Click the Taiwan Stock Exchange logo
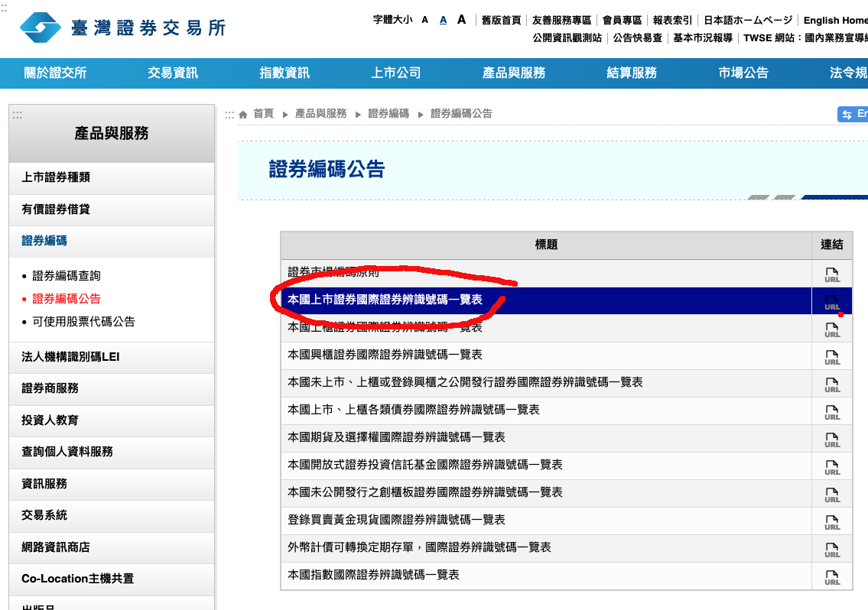 pos(122,28)
